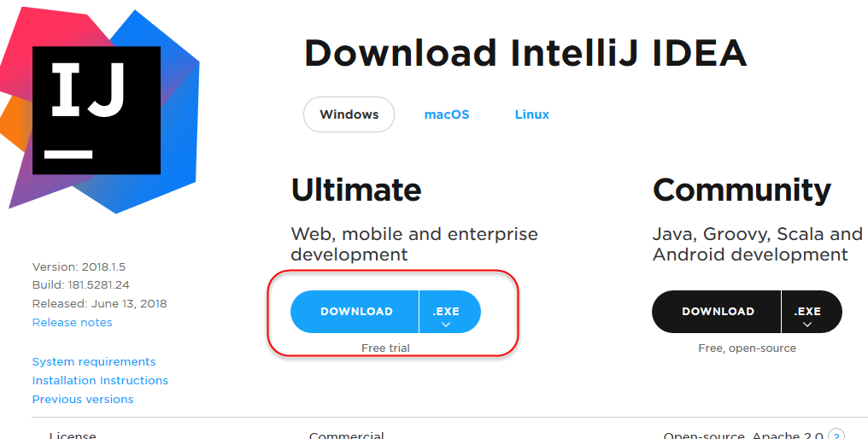Click the Free trial label under Ultimate
This screenshot has height=439, width=868.
386,348
